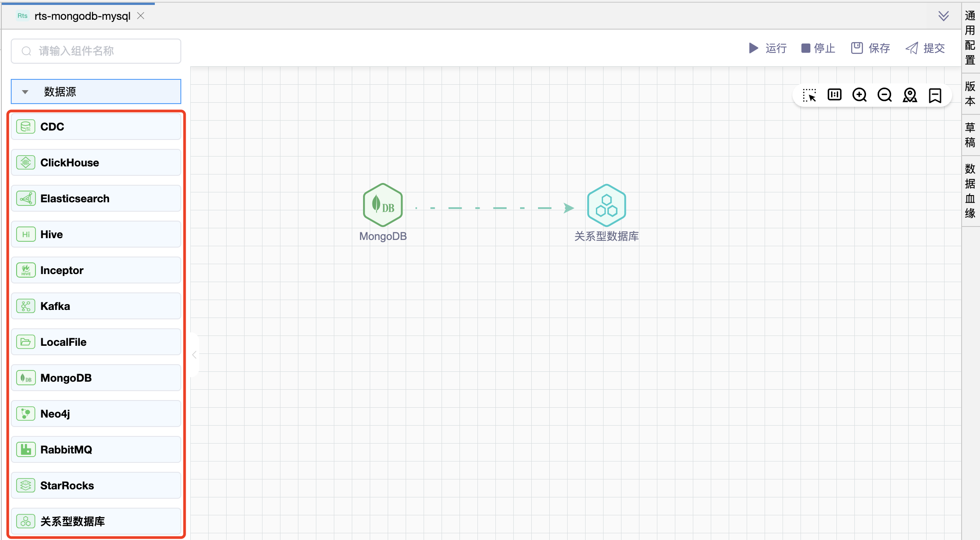Screen dimensions: 980x540
Task: Activate the marquee selection tool
Action: 809,95
